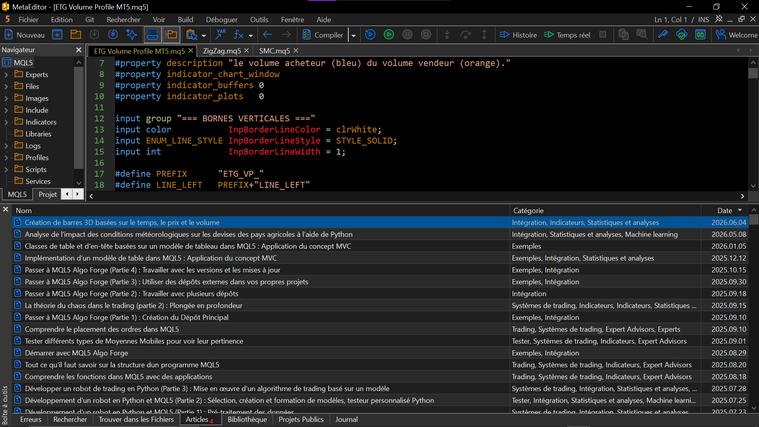Start debugging on history data icon
759x427 pixels.
370,35
